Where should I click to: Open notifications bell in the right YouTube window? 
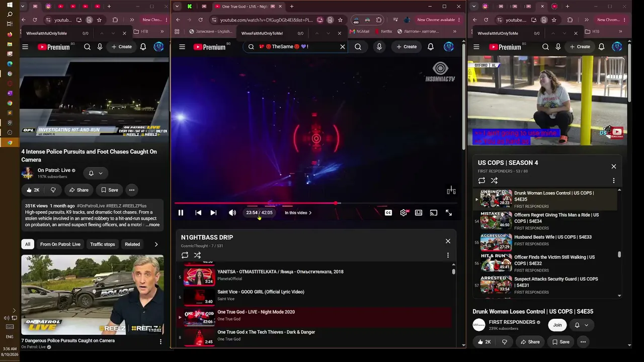(601, 47)
